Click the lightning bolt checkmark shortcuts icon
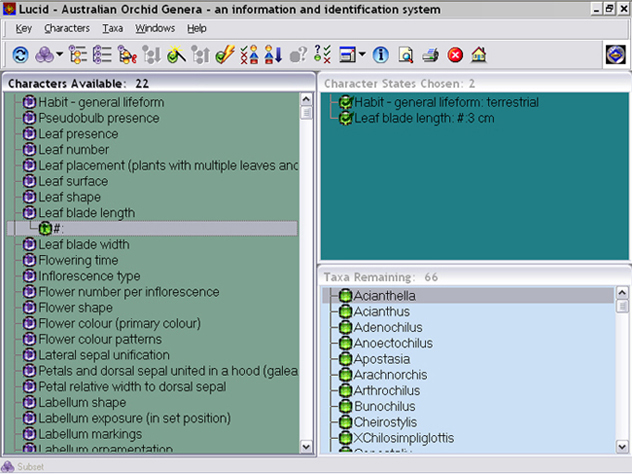Screen dimensions: 632x474 pyautogui.click(x=225, y=54)
